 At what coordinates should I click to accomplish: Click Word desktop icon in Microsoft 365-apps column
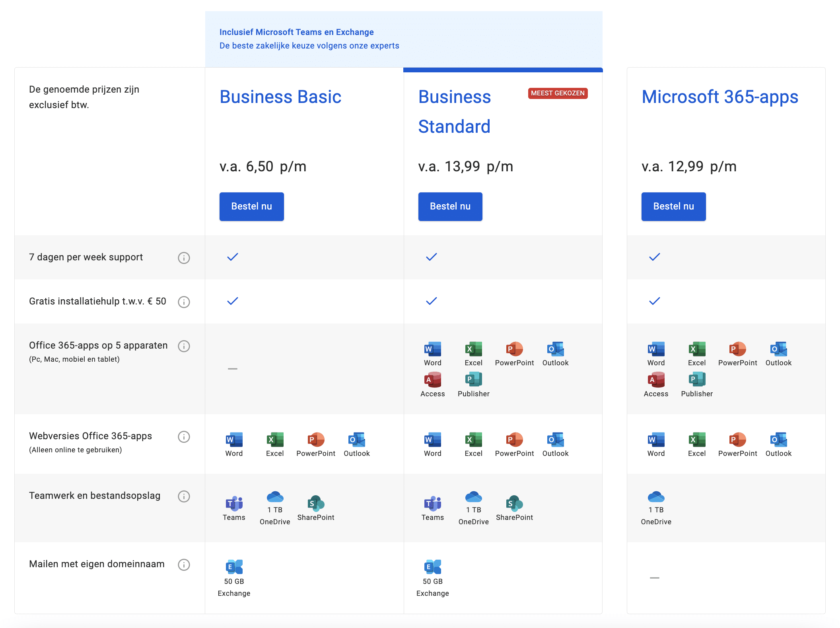[656, 349]
